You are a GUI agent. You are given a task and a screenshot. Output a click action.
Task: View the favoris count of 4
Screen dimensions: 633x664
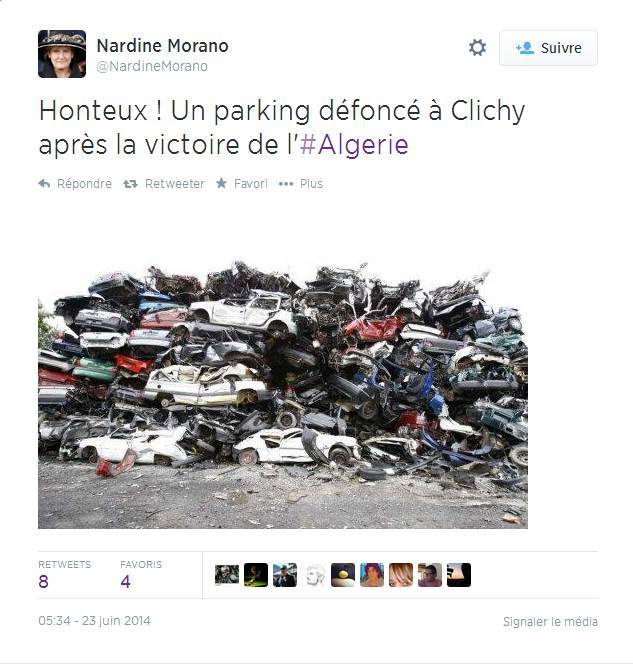pos(125,581)
